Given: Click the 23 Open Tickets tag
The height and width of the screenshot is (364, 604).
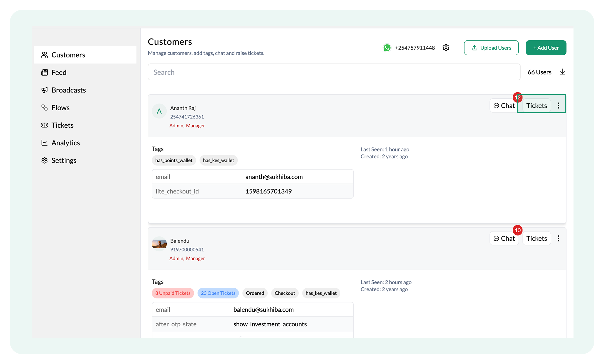Looking at the screenshot, I should point(218,293).
